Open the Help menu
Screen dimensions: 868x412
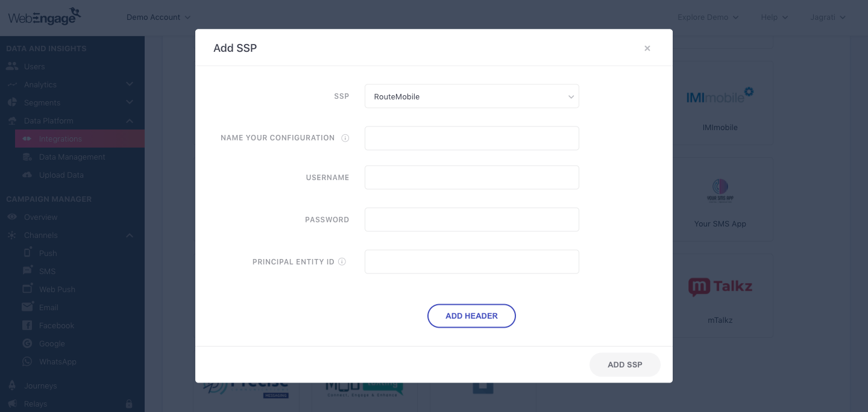tap(775, 17)
